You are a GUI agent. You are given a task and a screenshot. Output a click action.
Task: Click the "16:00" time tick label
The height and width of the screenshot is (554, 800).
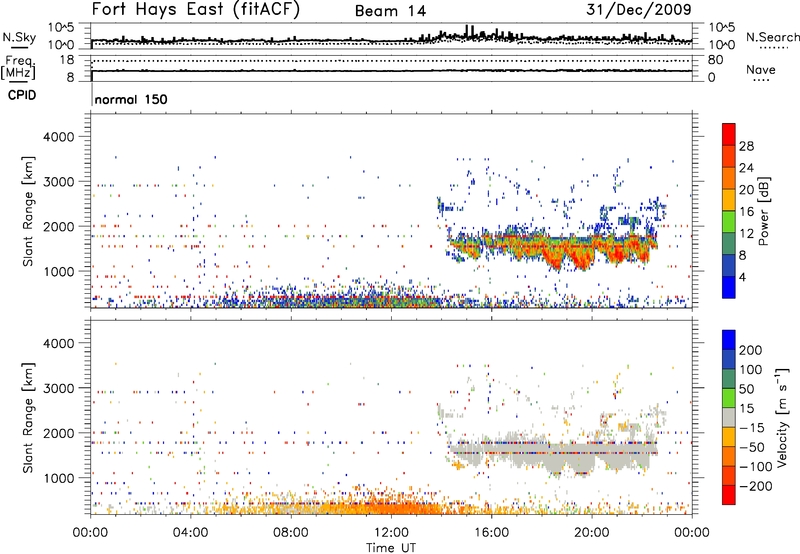pyautogui.click(x=491, y=533)
